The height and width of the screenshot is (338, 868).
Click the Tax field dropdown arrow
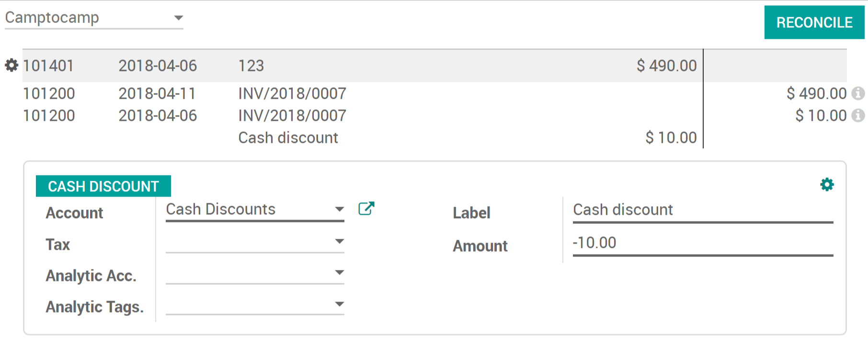(x=340, y=241)
